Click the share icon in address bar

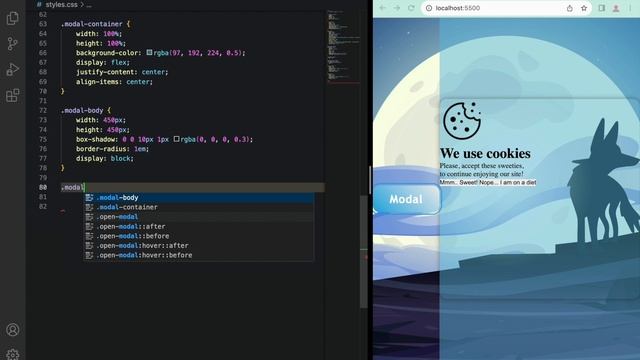click(569, 8)
